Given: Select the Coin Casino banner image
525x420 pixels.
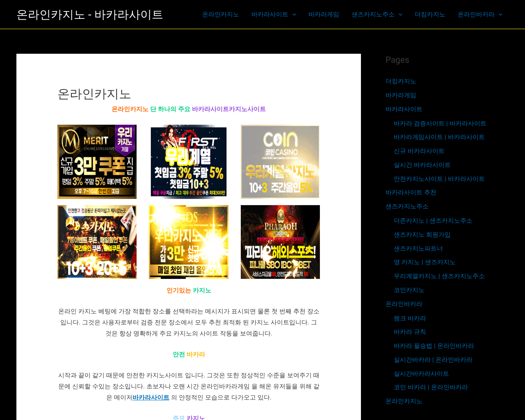Looking at the screenshot, I should 280,162.
